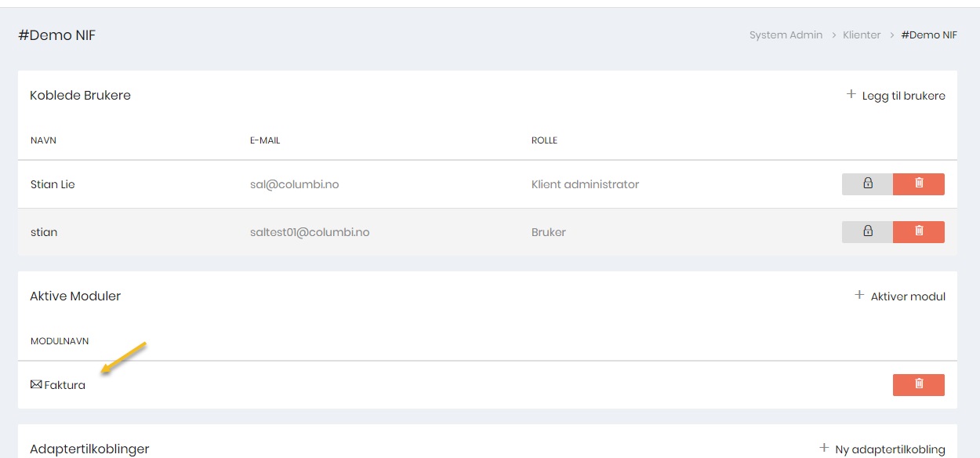This screenshot has height=458, width=980.
Task: Click the #Demo NIF breadcrumb
Action: point(929,35)
